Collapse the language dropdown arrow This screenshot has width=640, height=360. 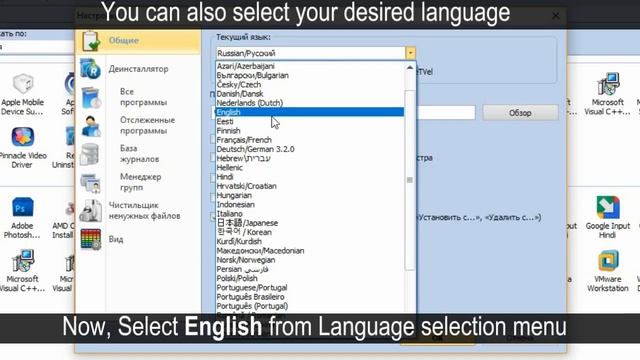[x=410, y=53]
